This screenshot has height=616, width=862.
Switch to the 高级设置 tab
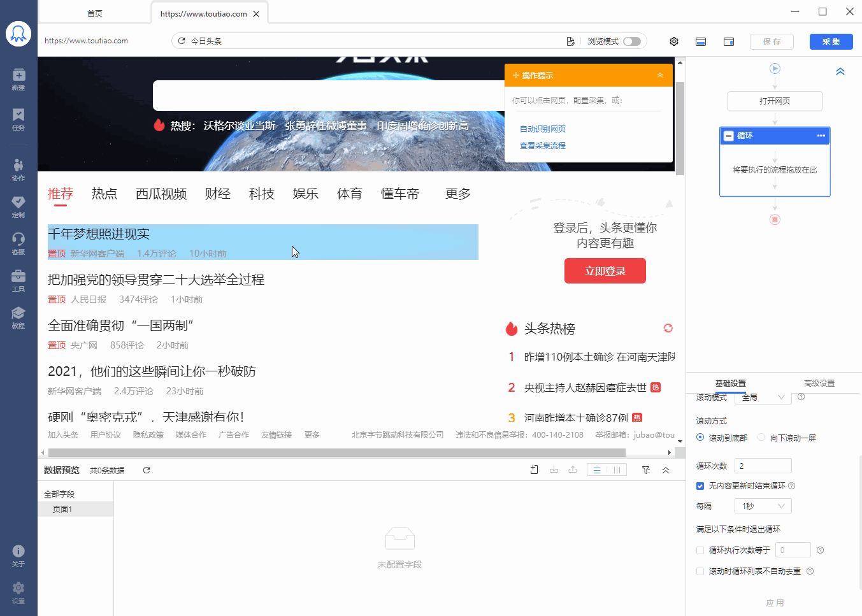coord(819,383)
